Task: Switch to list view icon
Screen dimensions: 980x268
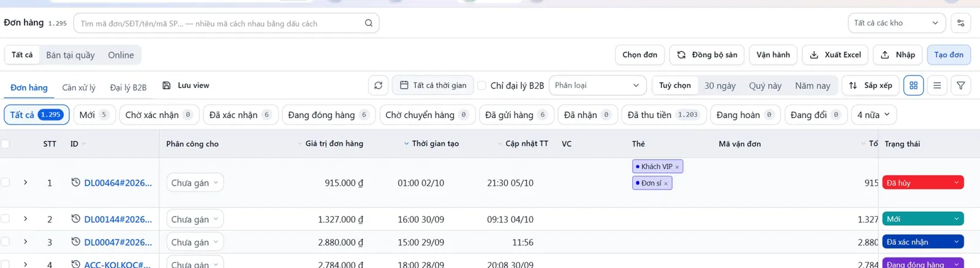Action: click(x=937, y=86)
